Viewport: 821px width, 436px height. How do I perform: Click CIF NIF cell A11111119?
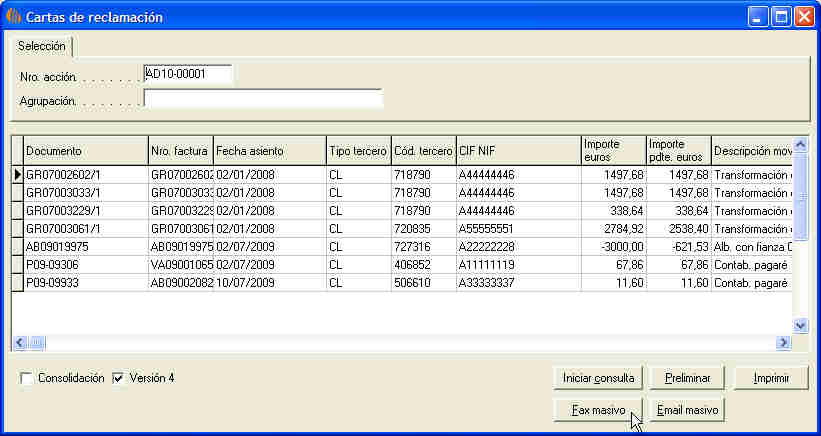tap(519, 265)
